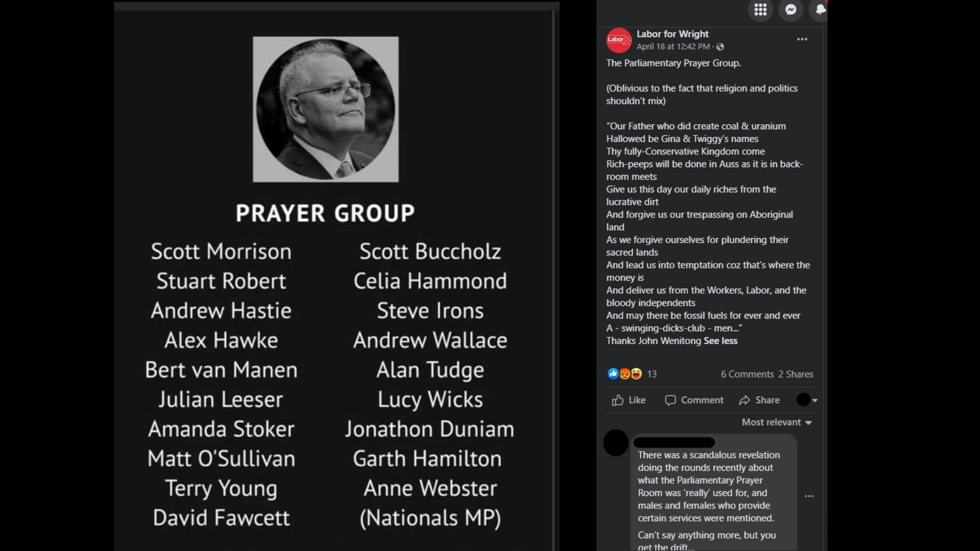Open comment options three-dot menu
The image size is (980, 551).
[809, 496]
